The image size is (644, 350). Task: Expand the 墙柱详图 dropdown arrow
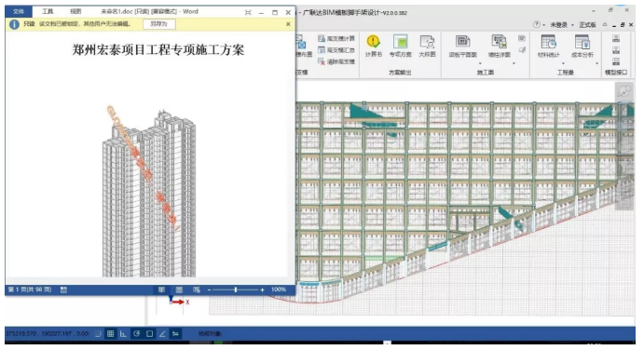pos(514,63)
